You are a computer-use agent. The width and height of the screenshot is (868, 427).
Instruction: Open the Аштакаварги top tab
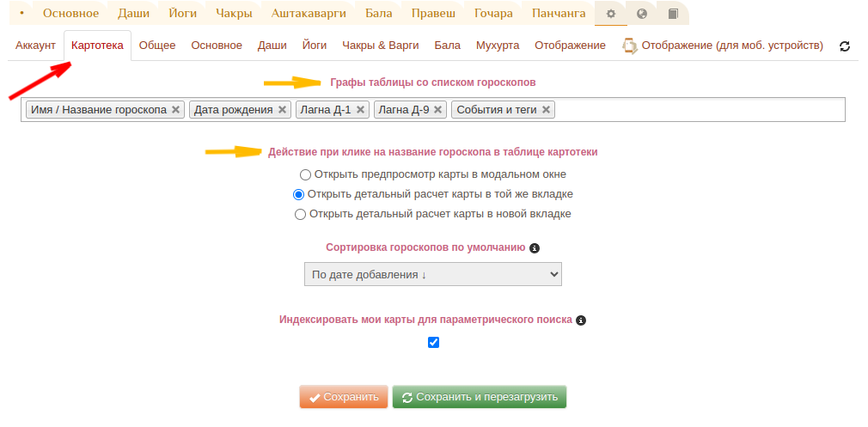point(309,13)
